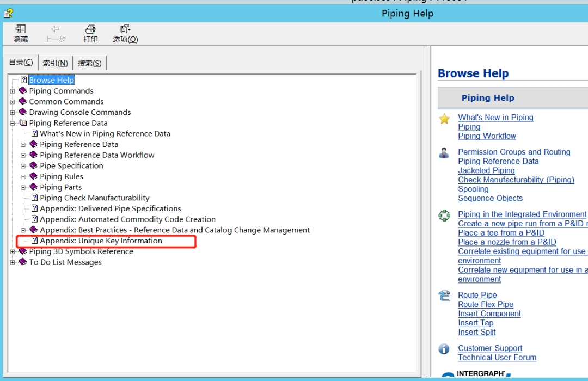Click the Piping Rules book icon
Image resolution: width=588 pixels, height=381 pixels.
(34, 176)
